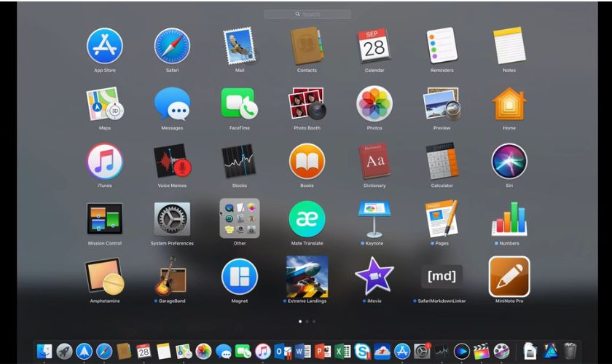612x364 pixels.
Task: Launch the Amphetamine app
Action: point(105,277)
